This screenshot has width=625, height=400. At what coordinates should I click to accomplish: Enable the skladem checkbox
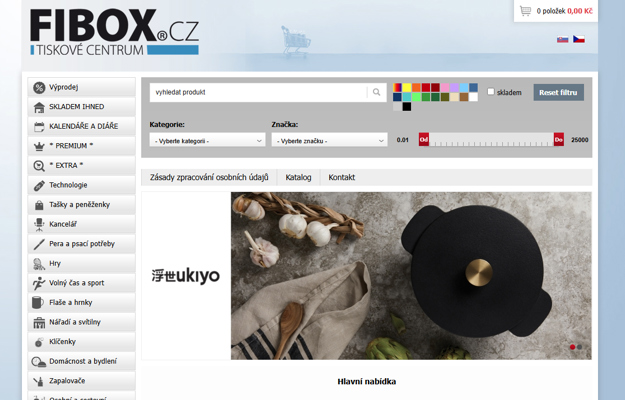pos(491,92)
